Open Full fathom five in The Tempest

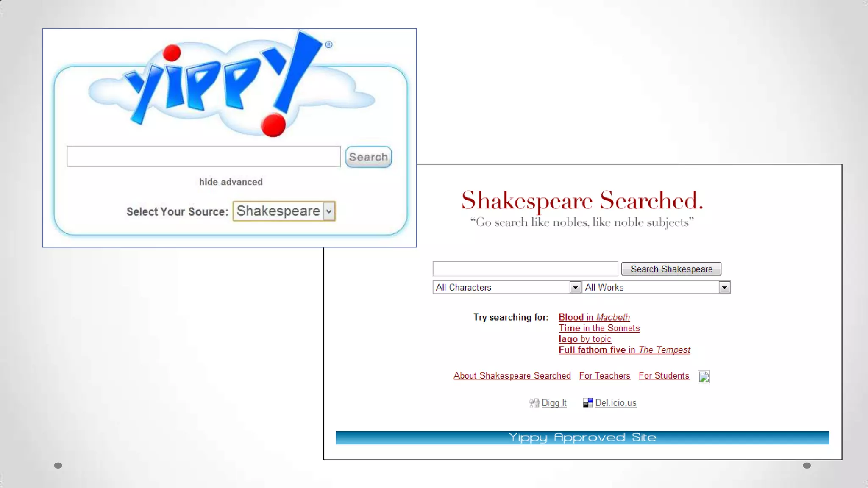(x=624, y=350)
